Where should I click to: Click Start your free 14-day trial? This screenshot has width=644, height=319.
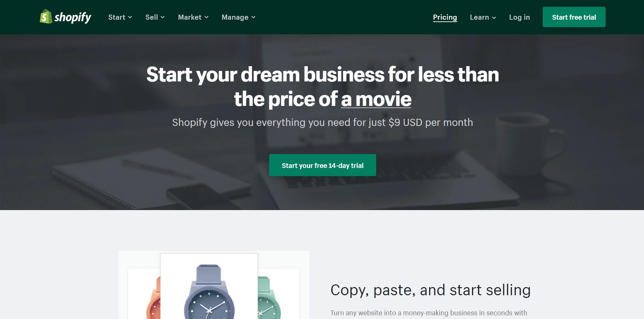pos(323,165)
